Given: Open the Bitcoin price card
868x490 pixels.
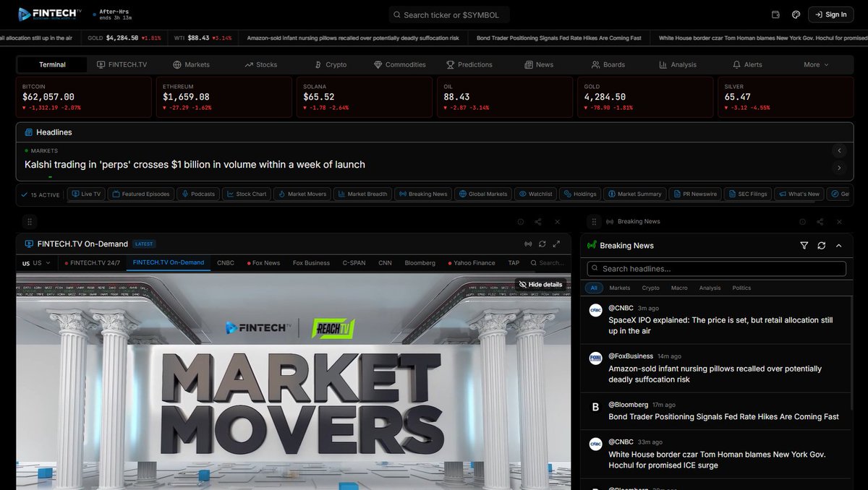Looking at the screenshot, I should tap(83, 98).
